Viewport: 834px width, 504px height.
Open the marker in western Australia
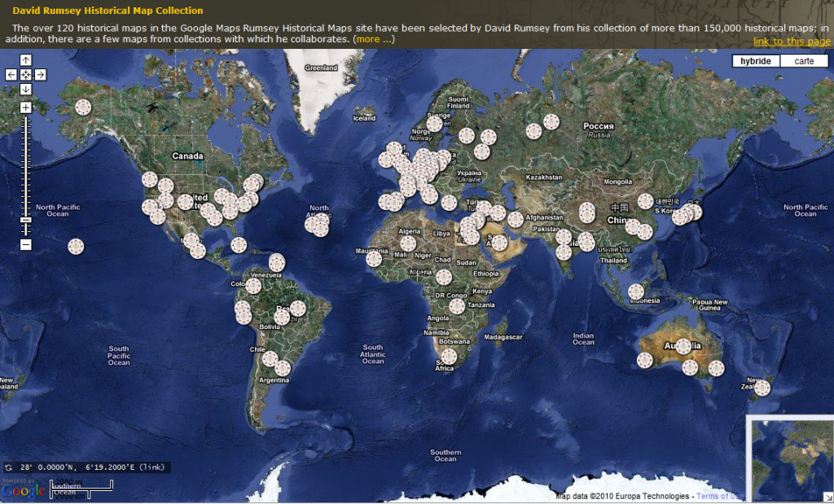645,361
